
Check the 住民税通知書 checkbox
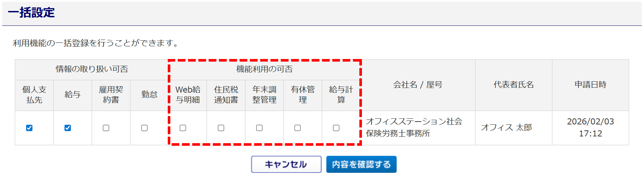pos(221,128)
